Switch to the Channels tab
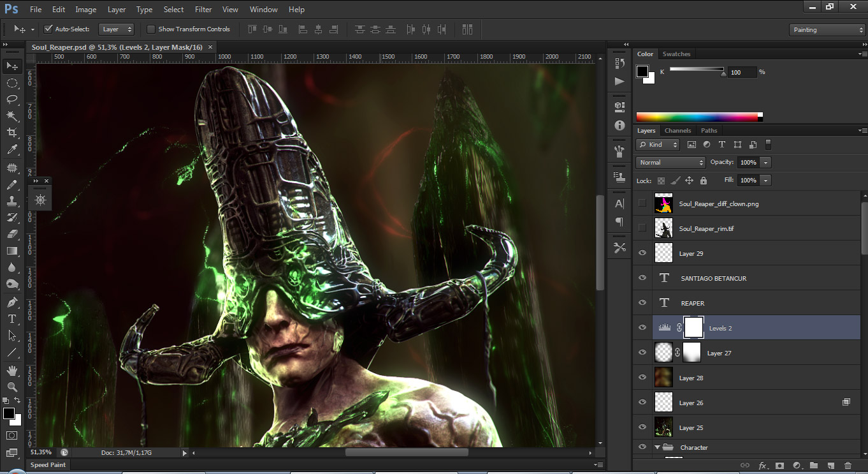Viewport: 868px width, 474px height. pos(678,131)
